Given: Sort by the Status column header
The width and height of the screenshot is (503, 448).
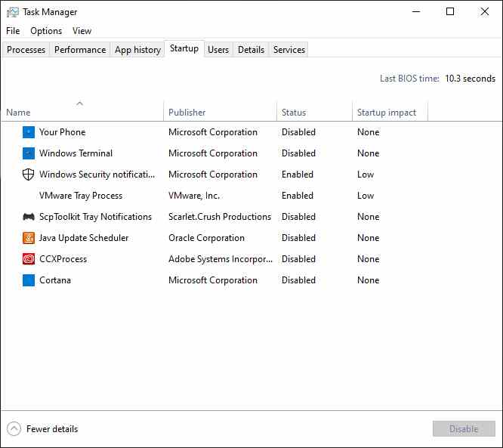Looking at the screenshot, I should coord(314,111).
